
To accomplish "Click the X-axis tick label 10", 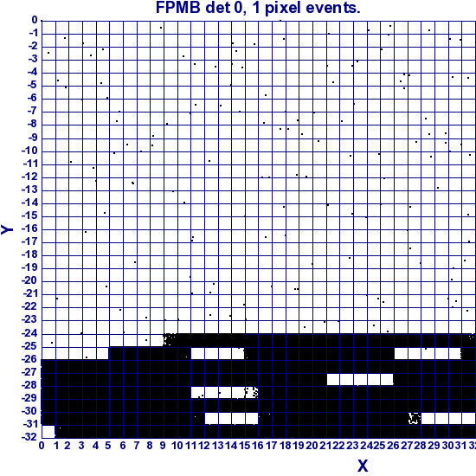I will pos(177,446).
